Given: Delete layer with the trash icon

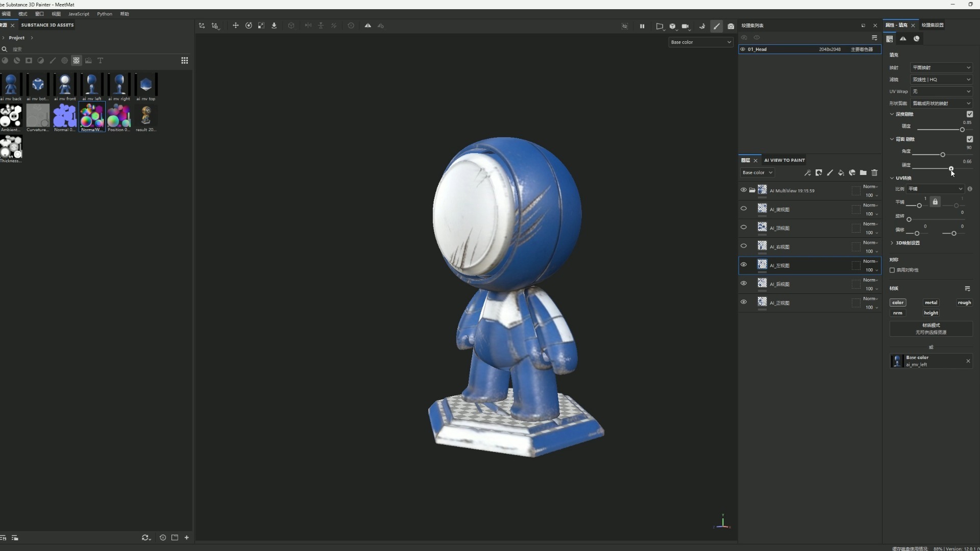Looking at the screenshot, I should tap(874, 173).
